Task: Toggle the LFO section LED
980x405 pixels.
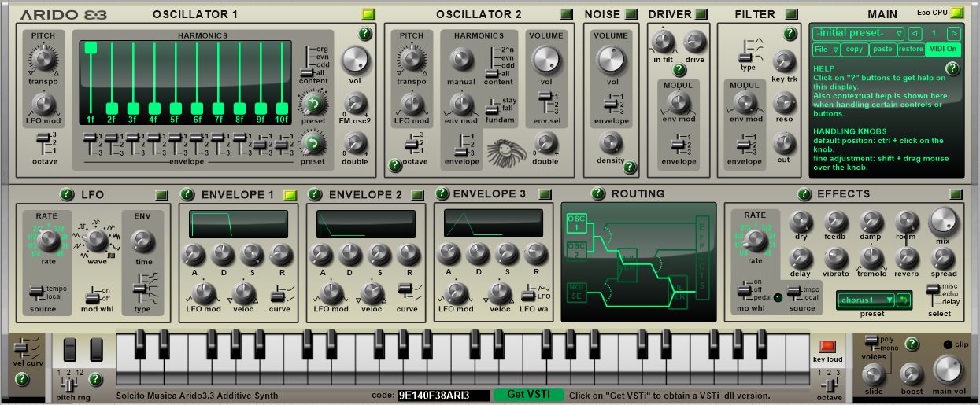Action: [161, 194]
